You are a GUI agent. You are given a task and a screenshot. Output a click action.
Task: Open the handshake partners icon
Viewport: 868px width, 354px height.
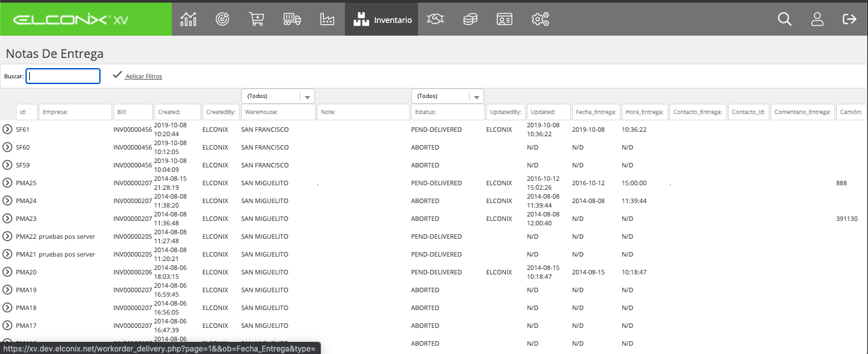pyautogui.click(x=435, y=19)
